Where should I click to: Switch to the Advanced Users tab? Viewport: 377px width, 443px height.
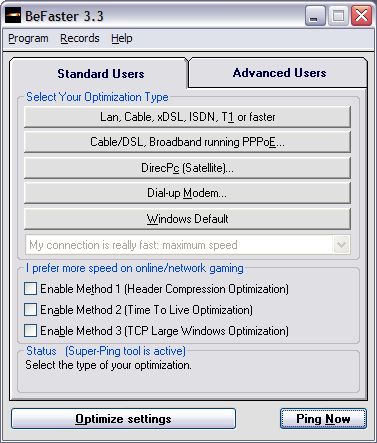[279, 73]
